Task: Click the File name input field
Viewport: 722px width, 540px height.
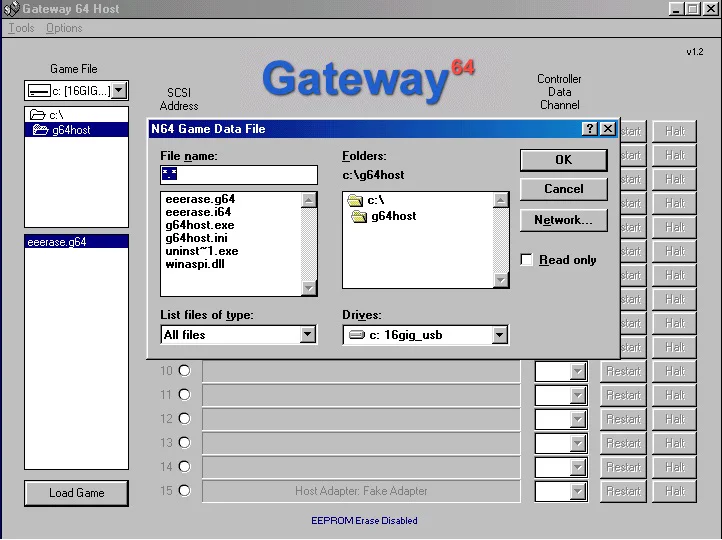Action: 239,175
